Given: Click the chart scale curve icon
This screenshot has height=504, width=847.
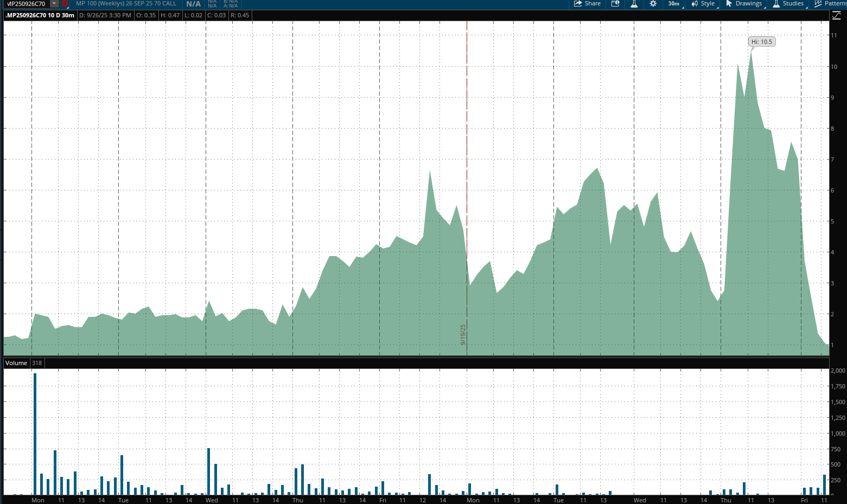Looking at the screenshot, I should pos(836,16).
